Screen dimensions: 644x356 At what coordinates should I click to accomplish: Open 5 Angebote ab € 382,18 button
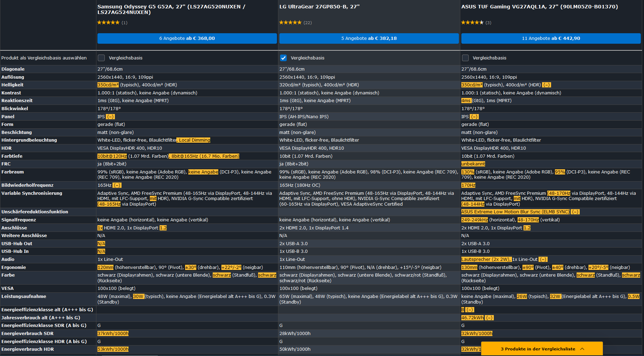coord(369,38)
